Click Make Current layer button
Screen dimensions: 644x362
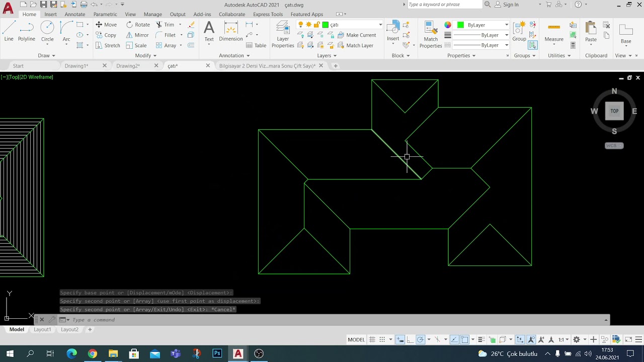(x=357, y=35)
